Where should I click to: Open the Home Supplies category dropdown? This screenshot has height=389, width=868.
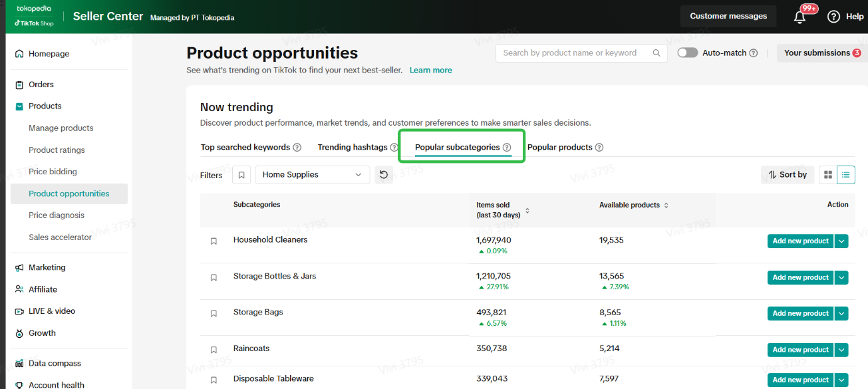(x=312, y=175)
